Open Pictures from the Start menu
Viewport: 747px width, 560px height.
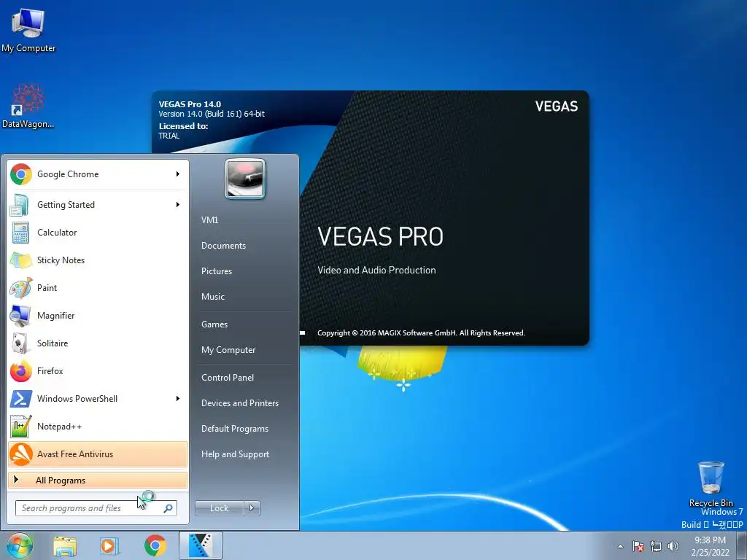click(217, 271)
